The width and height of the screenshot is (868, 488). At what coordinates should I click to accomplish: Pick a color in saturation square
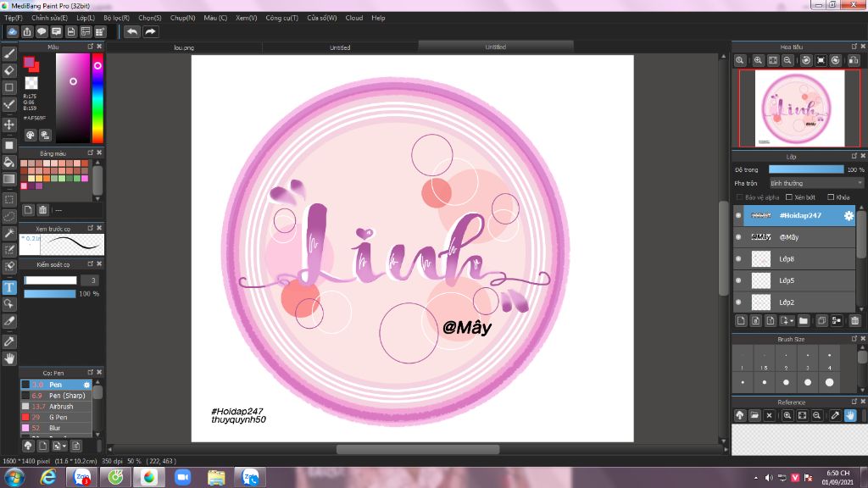pos(73,98)
